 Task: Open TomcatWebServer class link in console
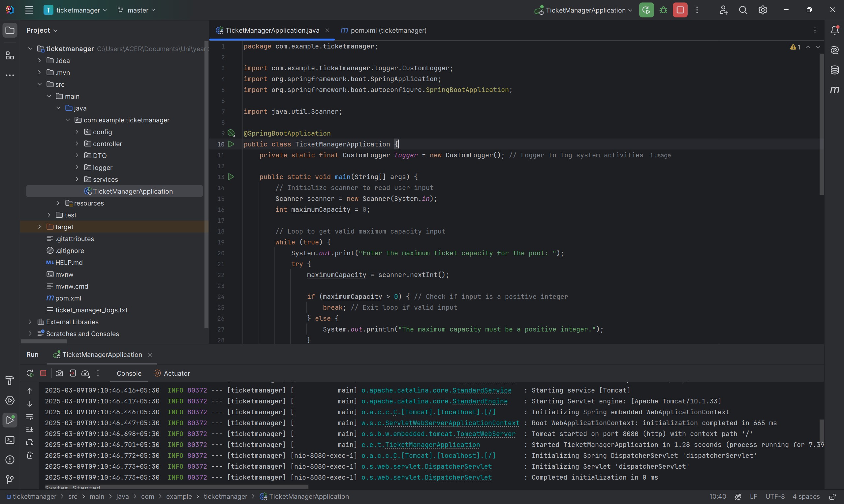click(x=485, y=434)
